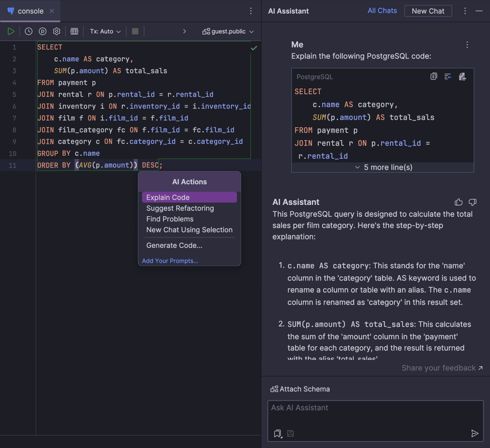Screen dimensions: 490x448
Task: Expand the '5 more line(s)' code section
Action: (383, 167)
